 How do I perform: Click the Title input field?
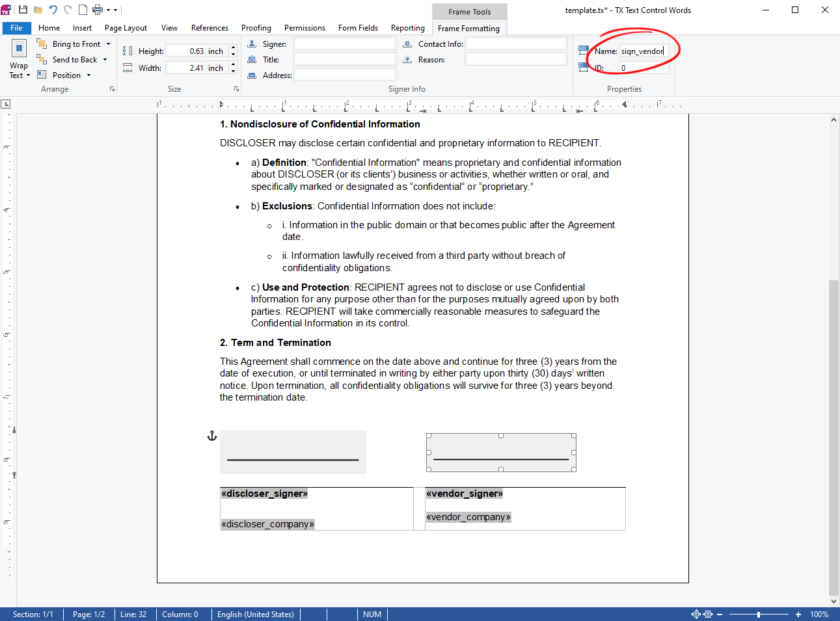coord(345,59)
